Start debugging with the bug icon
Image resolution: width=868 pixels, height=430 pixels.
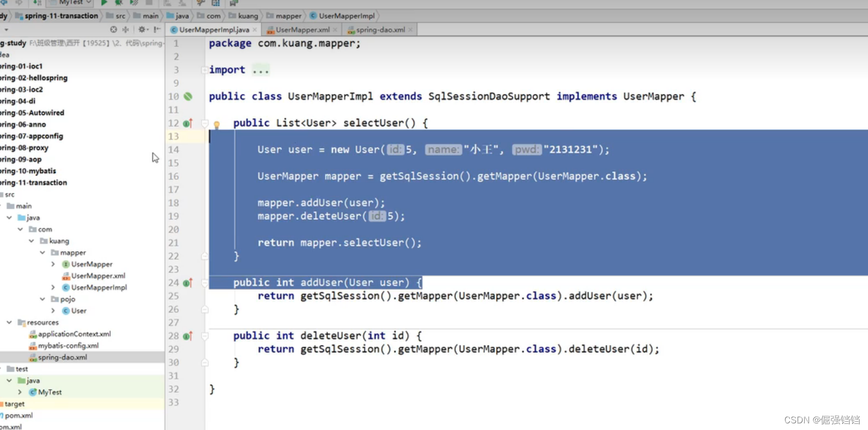(x=119, y=3)
